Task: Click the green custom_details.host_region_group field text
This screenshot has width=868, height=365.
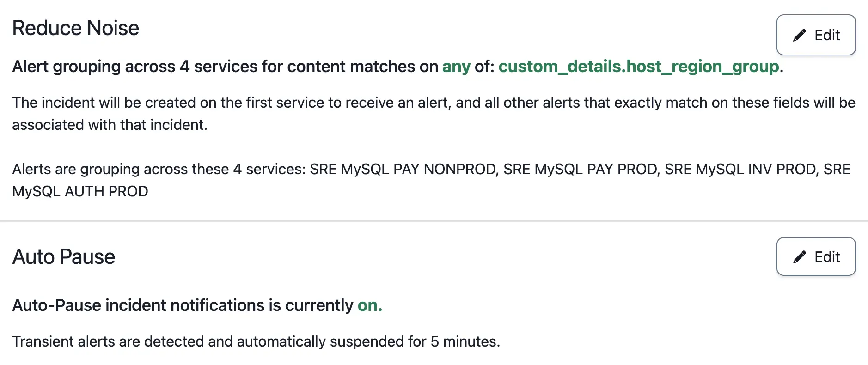Action: coord(638,67)
